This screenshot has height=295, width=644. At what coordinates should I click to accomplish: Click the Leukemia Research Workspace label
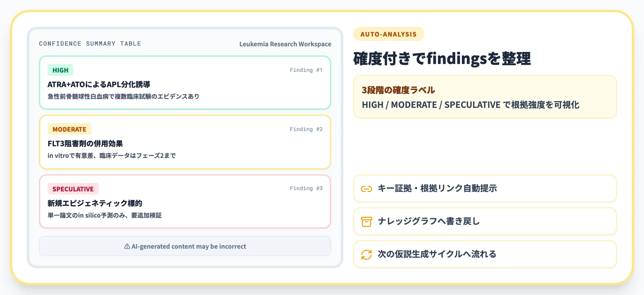click(x=285, y=44)
